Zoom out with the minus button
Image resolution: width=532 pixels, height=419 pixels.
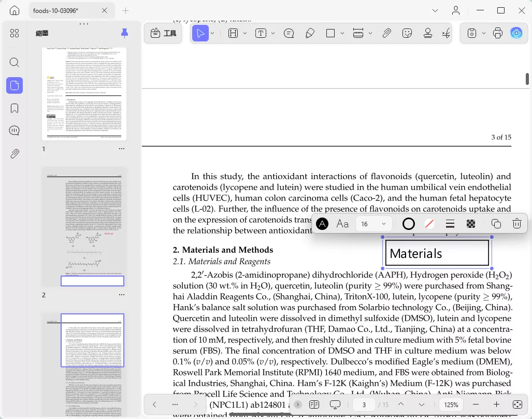(x=476, y=404)
